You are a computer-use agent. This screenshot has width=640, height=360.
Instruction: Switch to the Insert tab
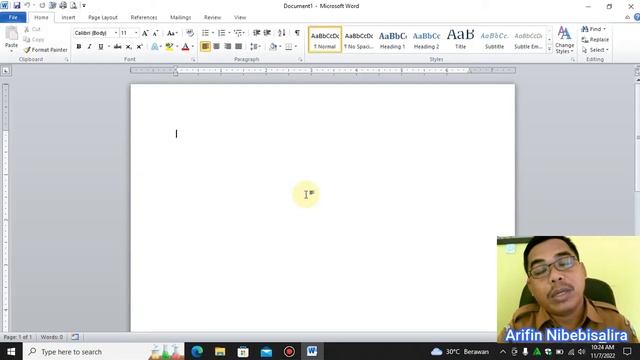tap(68, 18)
